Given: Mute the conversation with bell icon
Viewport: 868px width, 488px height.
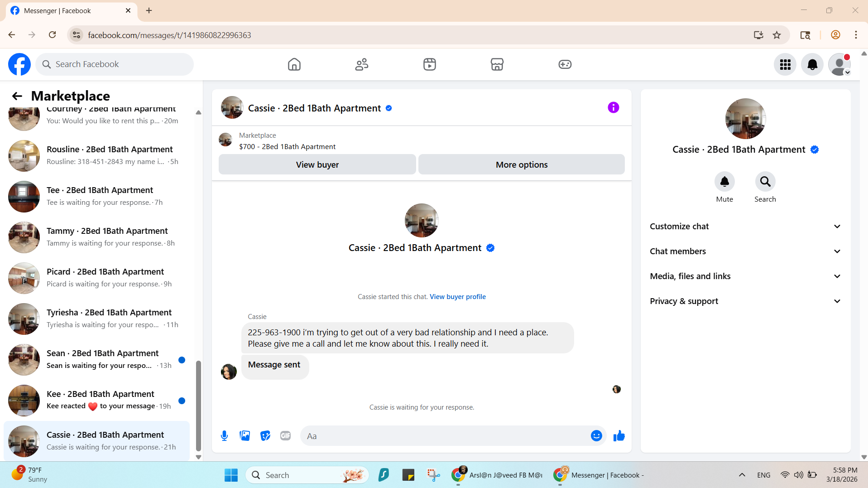Looking at the screenshot, I should click(x=724, y=182).
